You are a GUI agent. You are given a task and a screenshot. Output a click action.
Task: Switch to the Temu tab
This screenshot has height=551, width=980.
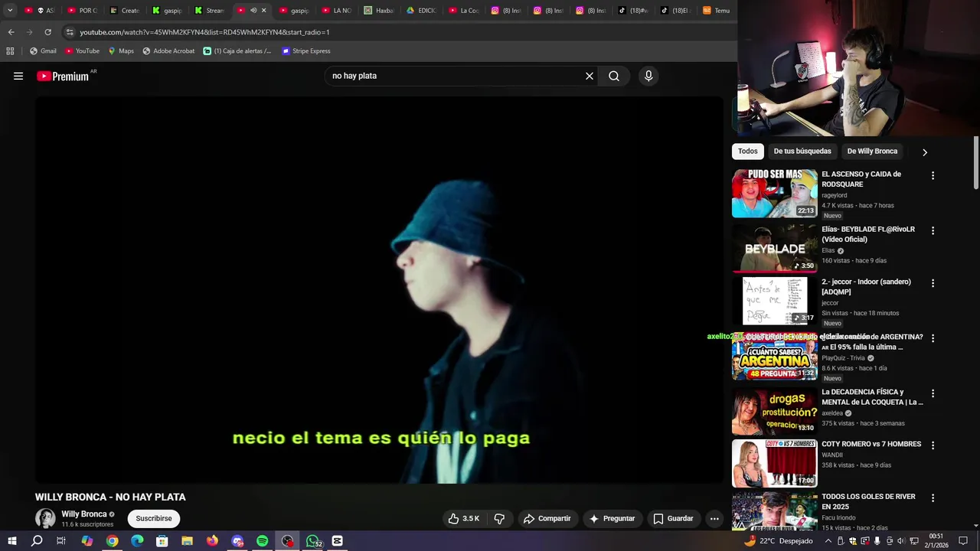coord(717,11)
